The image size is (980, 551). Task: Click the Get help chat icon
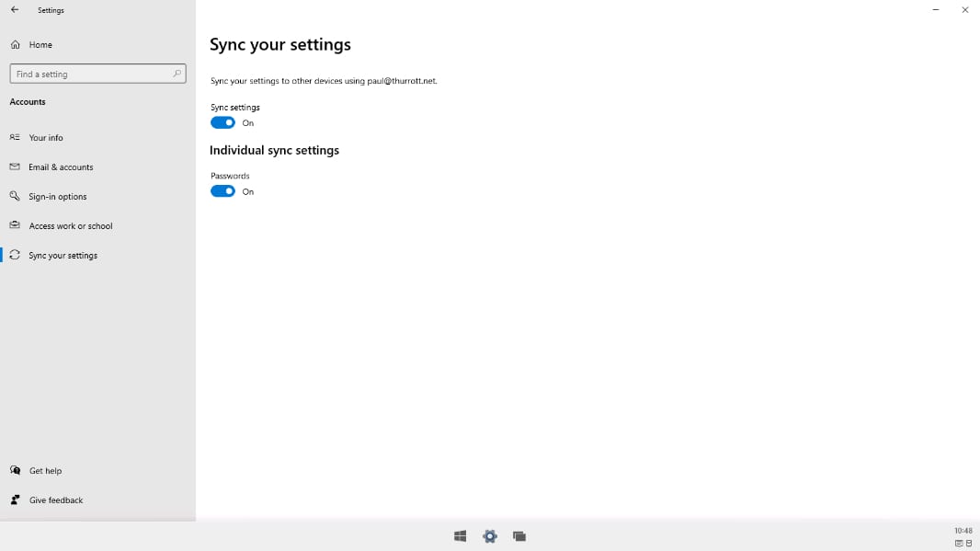(x=15, y=470)
